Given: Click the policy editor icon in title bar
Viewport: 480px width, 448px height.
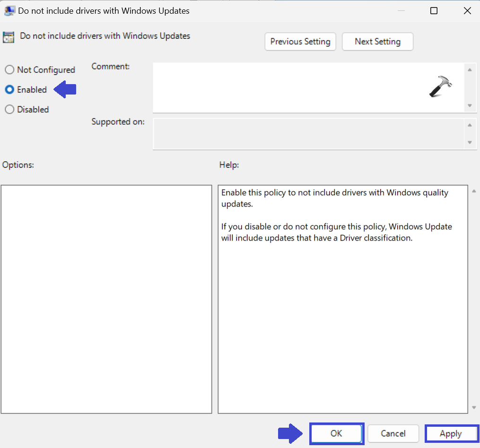Looking at the screenshot, I should click(9, 11).
